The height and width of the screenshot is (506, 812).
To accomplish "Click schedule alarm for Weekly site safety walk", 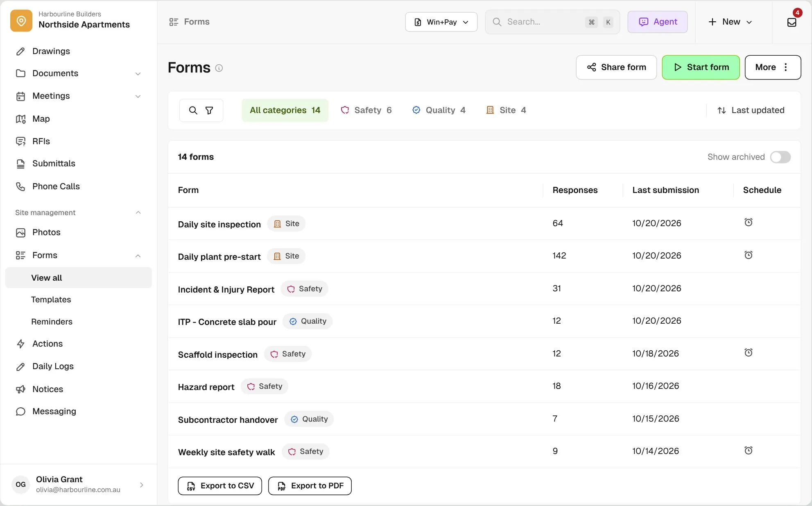I will 748,450.
